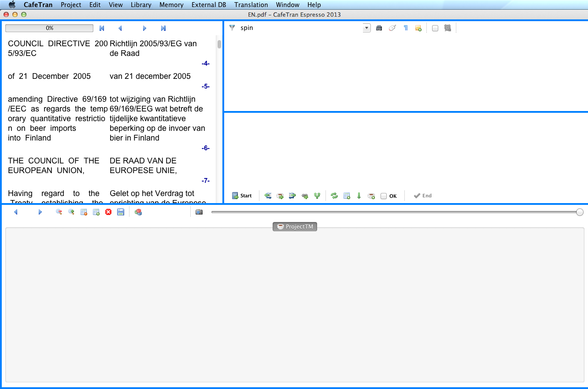Select the ProjectTM tab
Screen dimensions: 588x389
(x=295, y=227)
